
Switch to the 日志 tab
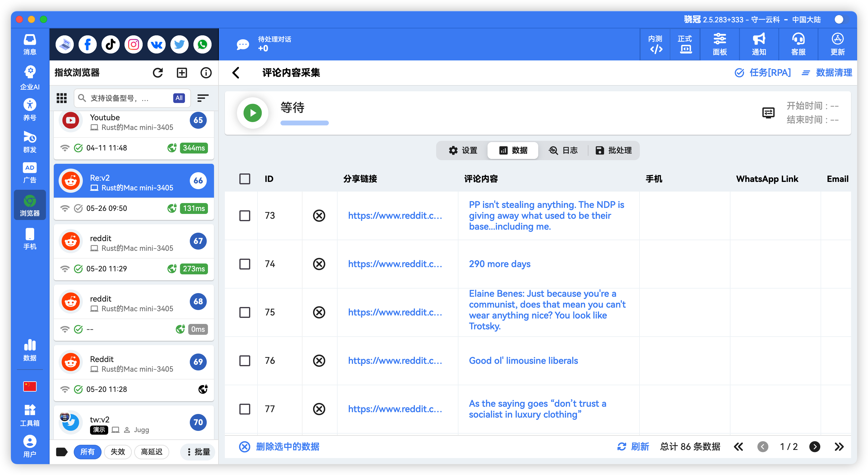[x=563, y=150]
